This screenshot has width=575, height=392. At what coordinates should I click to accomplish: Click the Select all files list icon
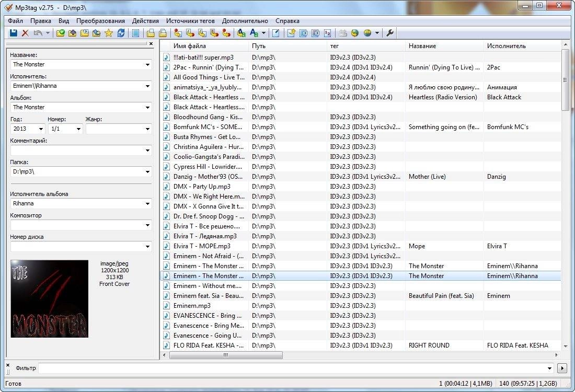[x=136, y=33]
